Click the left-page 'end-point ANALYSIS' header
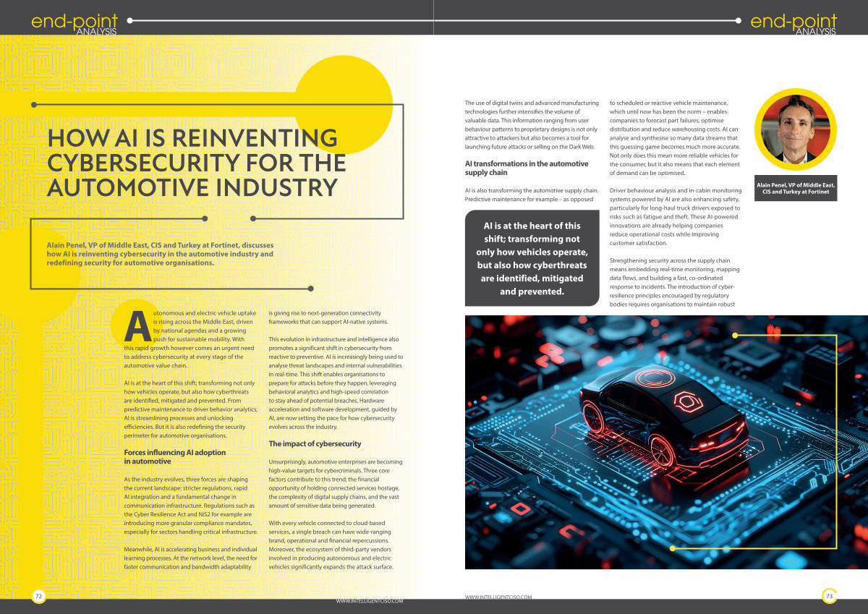Image resolution: width=868 pixels, height=614 pixels. point(75,24)
